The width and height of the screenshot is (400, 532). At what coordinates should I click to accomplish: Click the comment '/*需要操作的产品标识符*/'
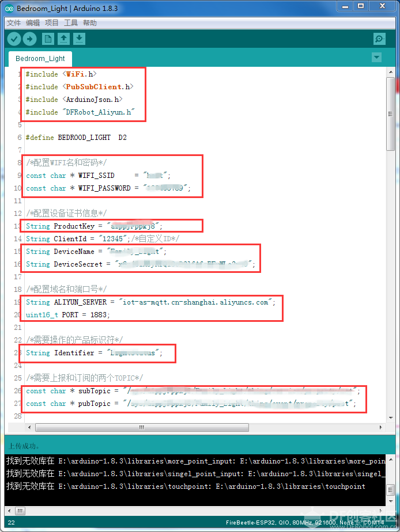74,340
